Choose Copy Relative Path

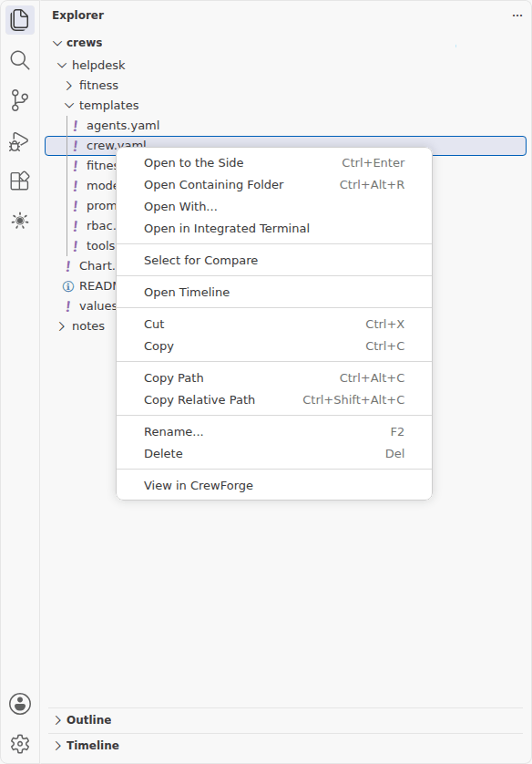point(274,400)
